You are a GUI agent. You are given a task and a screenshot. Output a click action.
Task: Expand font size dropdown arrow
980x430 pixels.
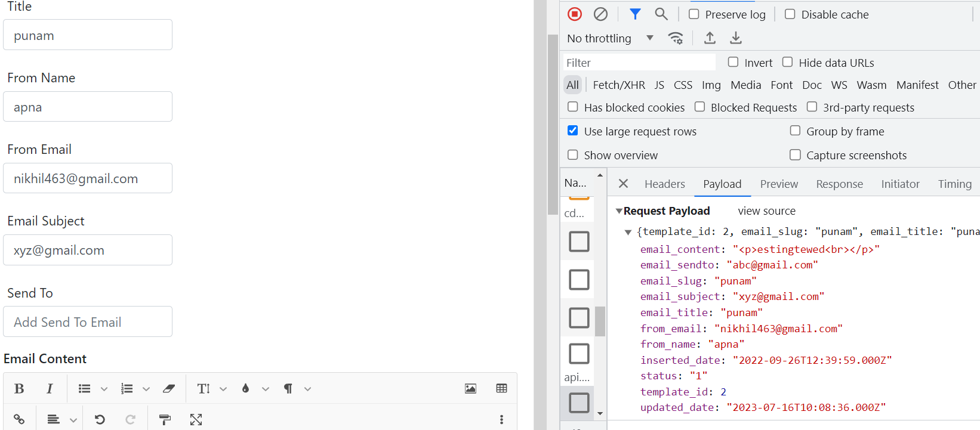tap(223, 389)
